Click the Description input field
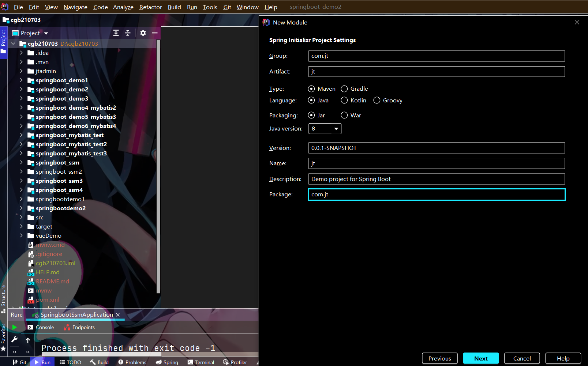Viewport: 588px width, 366px height. click(x=437, y=179)
